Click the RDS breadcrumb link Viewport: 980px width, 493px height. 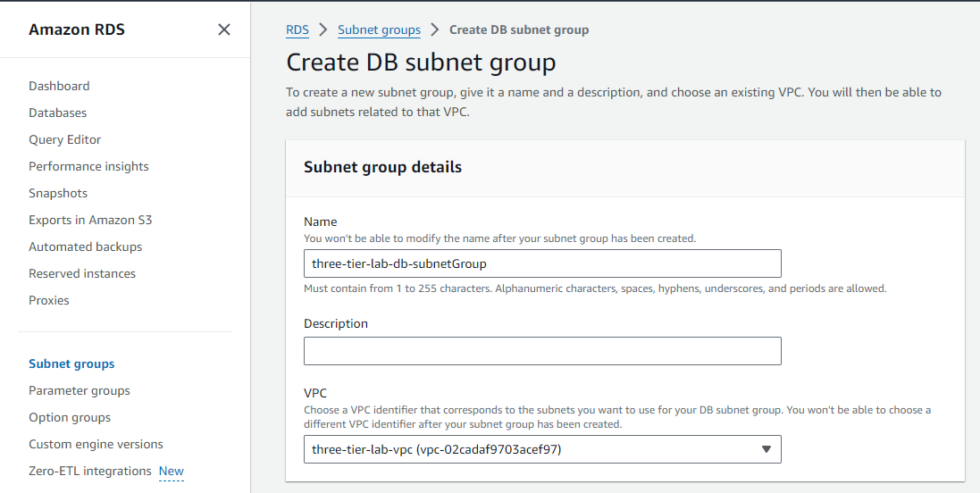297,29
